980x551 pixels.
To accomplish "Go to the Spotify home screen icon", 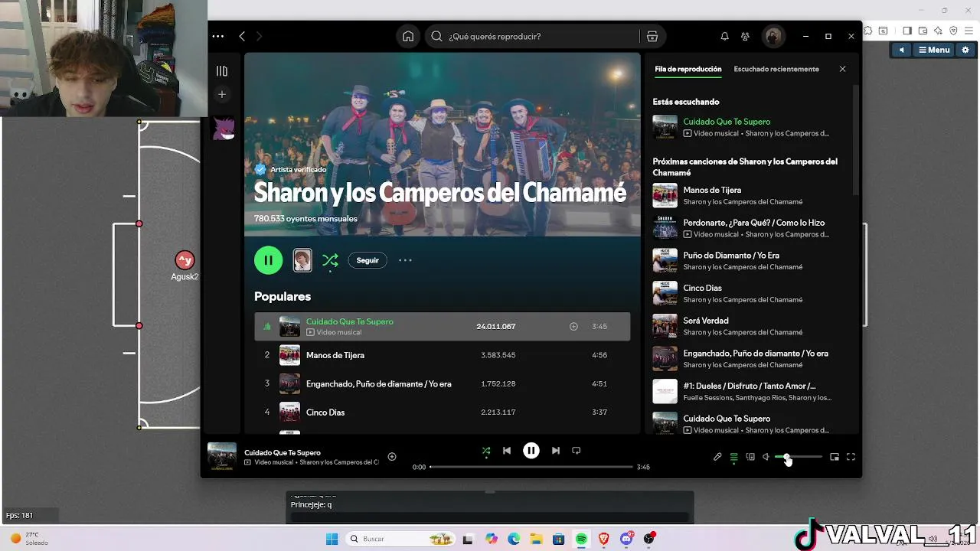I will [408, 36].
